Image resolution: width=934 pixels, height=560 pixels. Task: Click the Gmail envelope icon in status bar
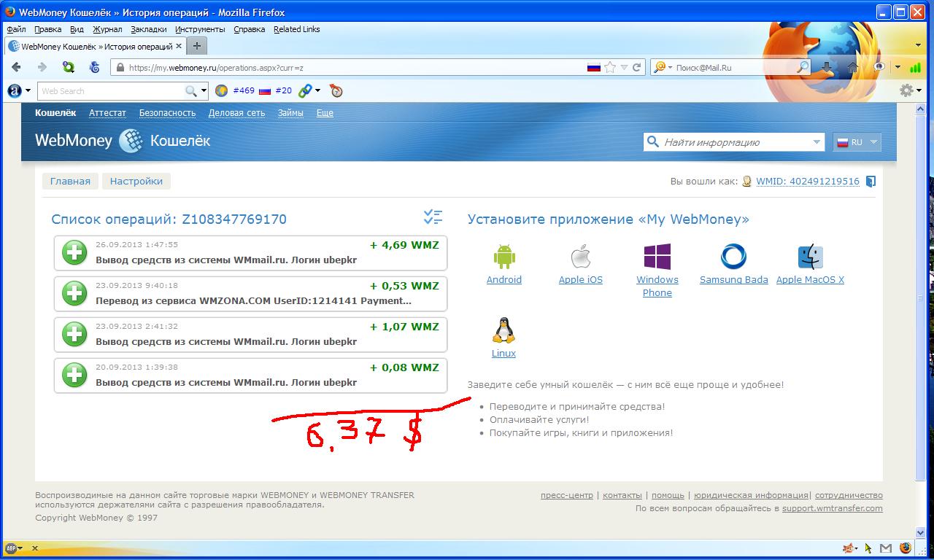pos(886,548)
